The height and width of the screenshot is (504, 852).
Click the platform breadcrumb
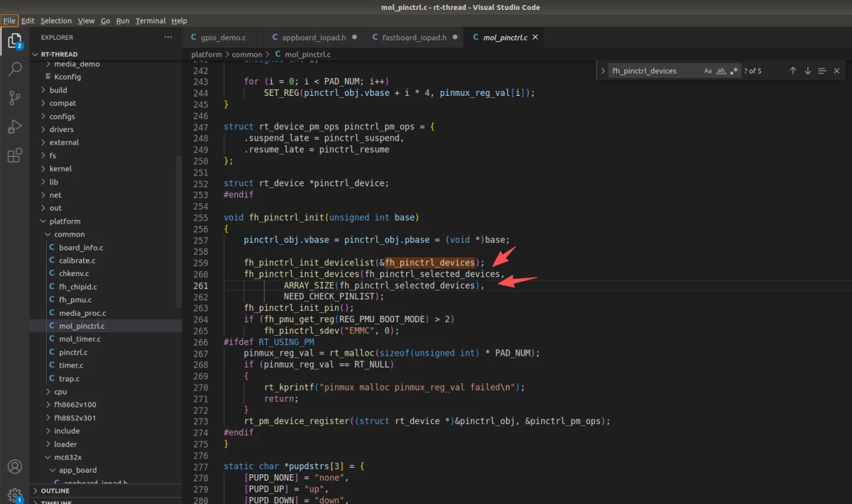[x=207, y=54]
